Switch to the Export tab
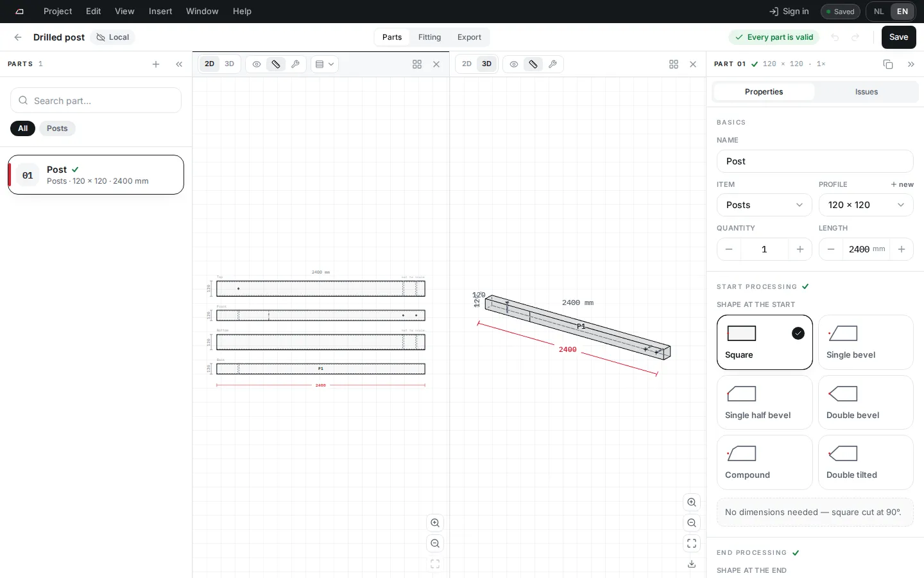 (x=469, y=37)
